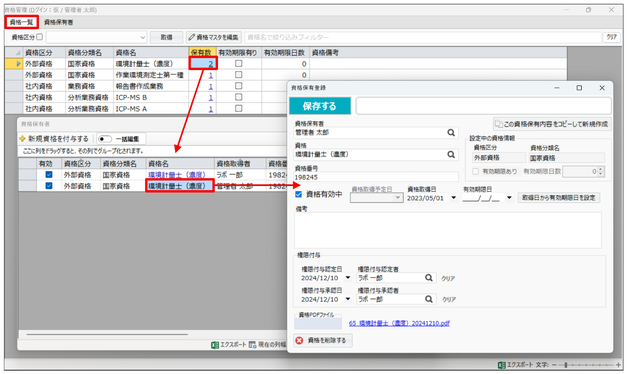Sort by the 保有数 column header

[x=202, y=52]
